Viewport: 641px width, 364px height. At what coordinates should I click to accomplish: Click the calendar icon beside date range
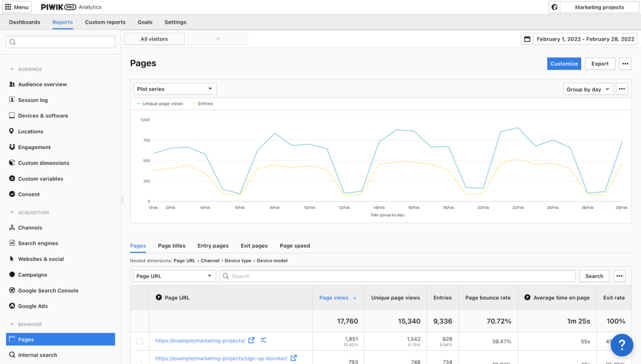pos(527,39)
